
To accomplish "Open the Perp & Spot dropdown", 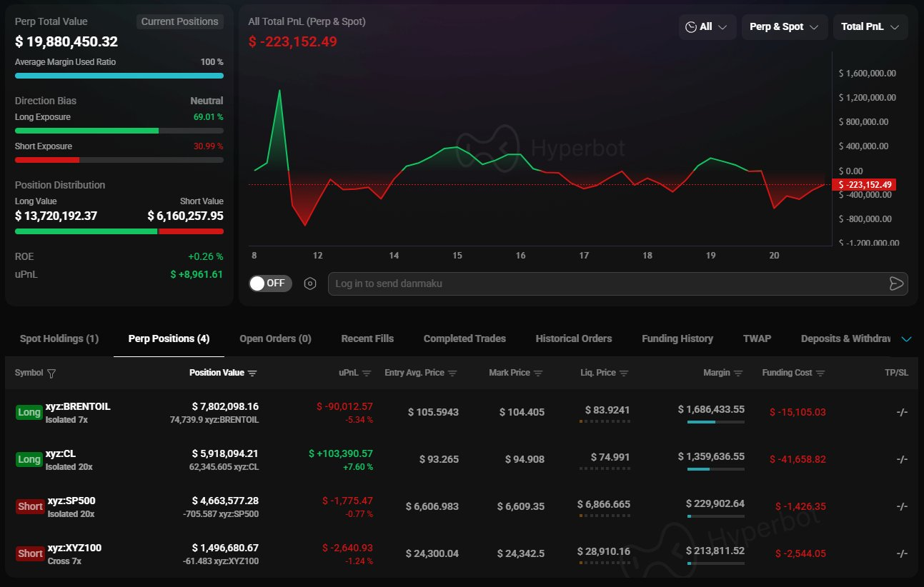I will click(x=784, y=27).
